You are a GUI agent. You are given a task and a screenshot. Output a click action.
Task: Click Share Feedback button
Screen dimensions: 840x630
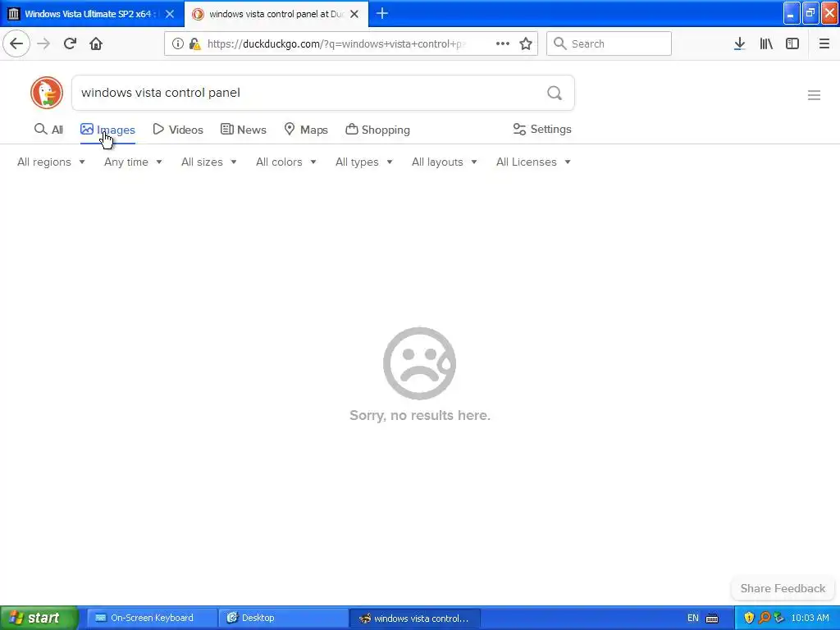(x=783, y=588)
